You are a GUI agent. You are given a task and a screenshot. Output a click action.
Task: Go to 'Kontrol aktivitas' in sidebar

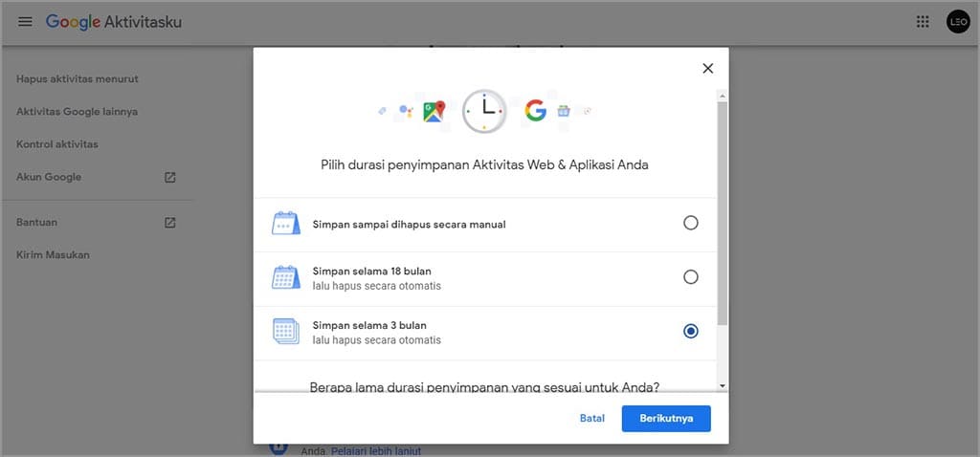57,144
